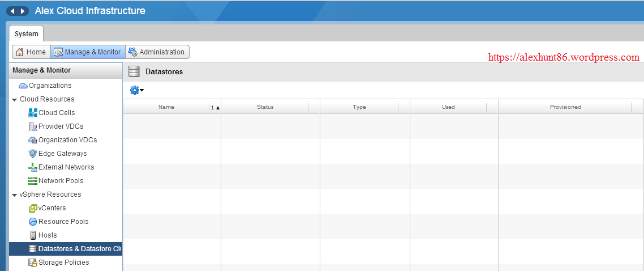Switch to the System tab
Viewport: 644px width, 271px height.
(27, 34)
